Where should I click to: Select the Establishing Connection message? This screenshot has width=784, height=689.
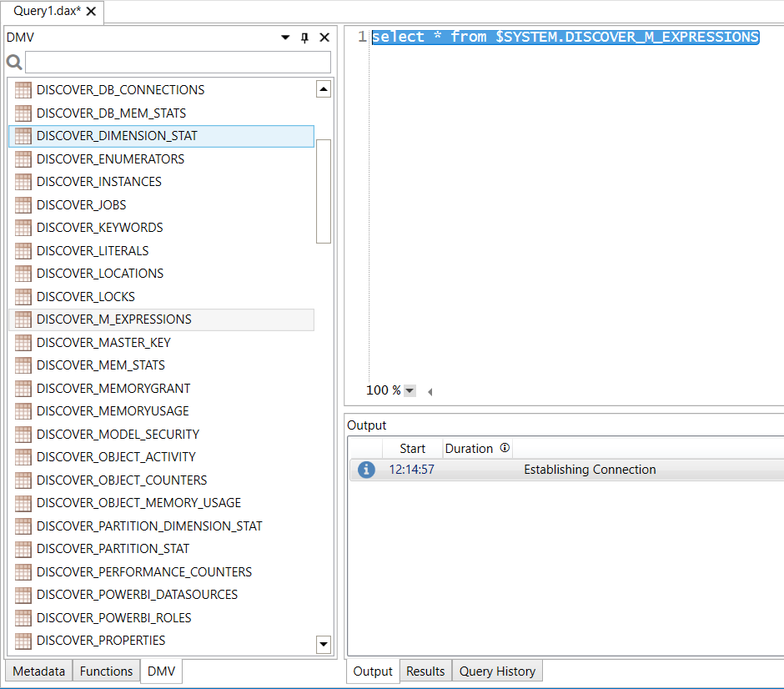[590, 470]
